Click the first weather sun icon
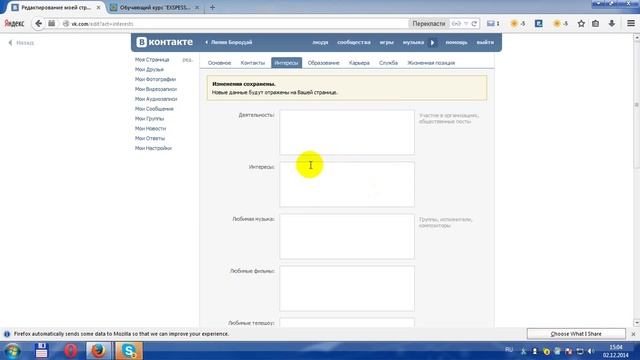 pos(514,24)
